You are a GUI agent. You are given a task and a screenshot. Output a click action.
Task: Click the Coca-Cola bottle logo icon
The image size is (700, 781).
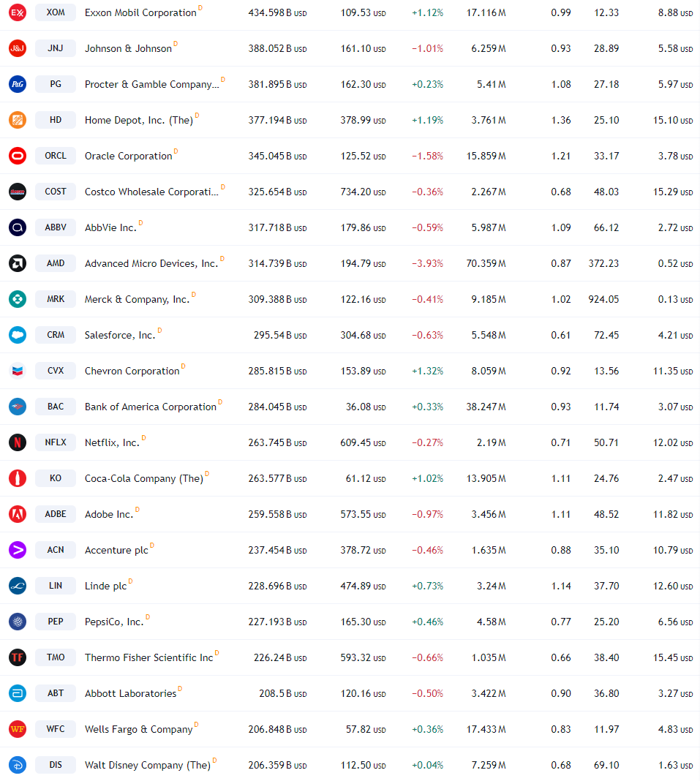pos(18,478)
